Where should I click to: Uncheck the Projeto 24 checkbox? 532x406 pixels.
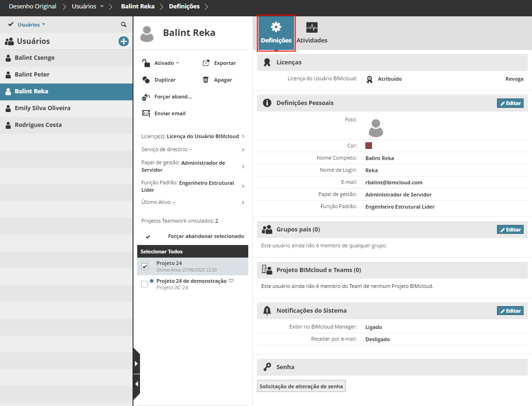point(145,266)
